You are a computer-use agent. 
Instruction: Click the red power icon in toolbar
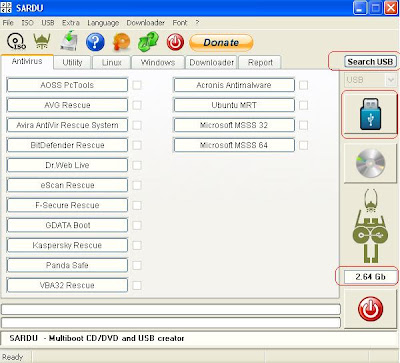[x=175, y=42]
